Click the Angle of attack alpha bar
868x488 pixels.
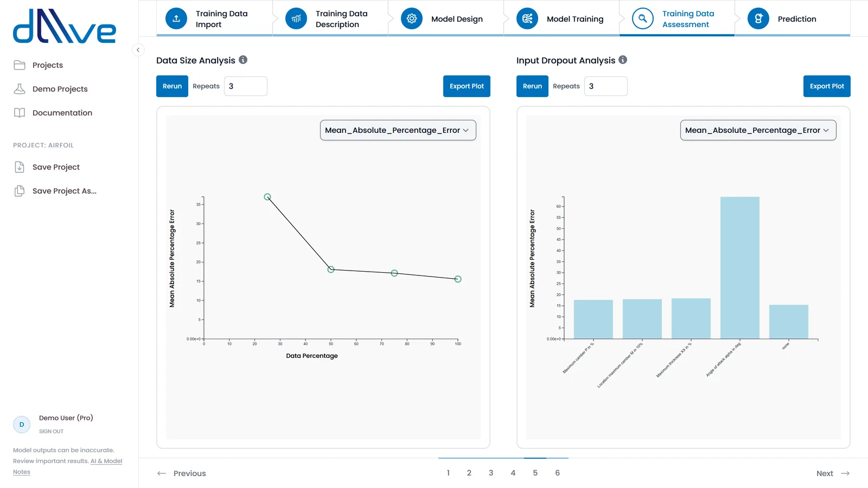(740, 268)
